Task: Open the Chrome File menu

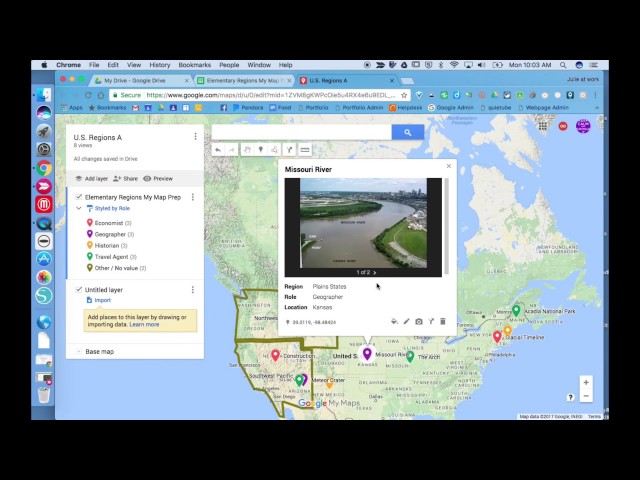Action: (x=94, y=65)
